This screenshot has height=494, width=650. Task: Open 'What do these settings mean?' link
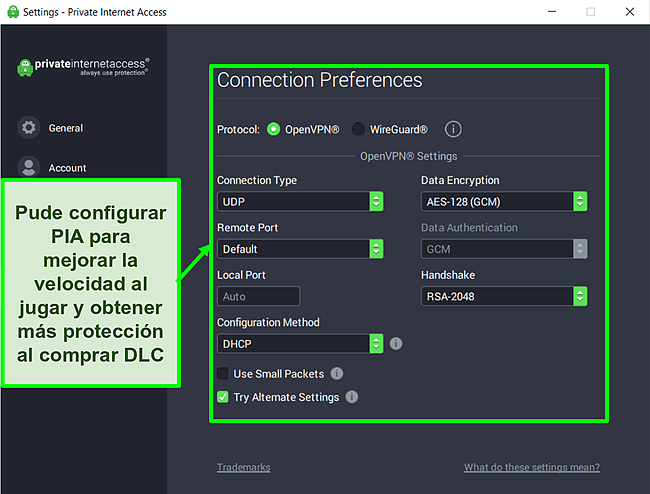click(532, 467)
